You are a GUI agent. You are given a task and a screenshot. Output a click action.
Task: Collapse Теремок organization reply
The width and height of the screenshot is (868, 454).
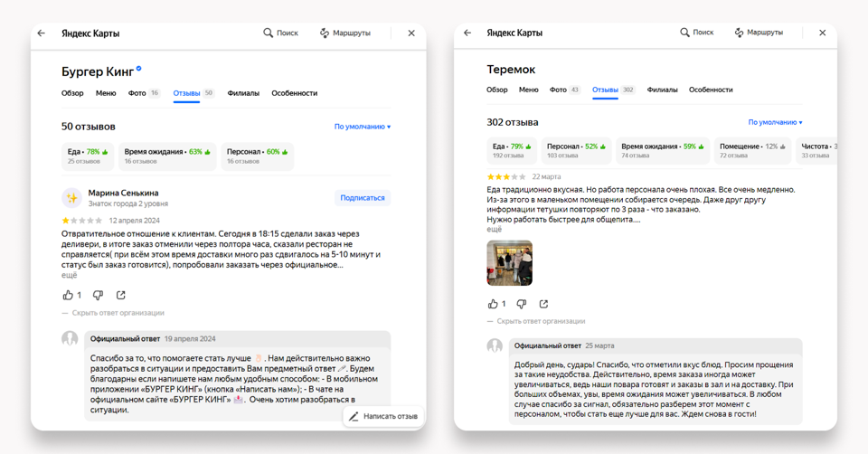point(536,321)
